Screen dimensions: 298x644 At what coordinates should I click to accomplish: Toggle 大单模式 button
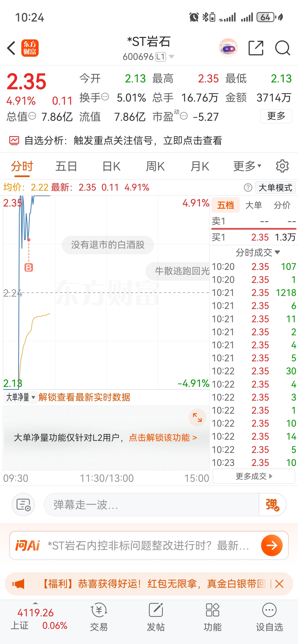point(275,188)
